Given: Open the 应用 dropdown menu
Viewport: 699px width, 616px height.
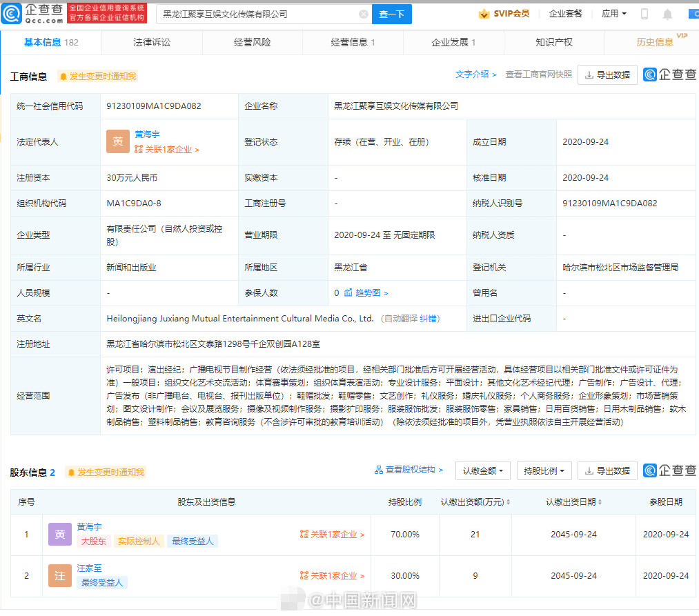Looking at the screenshot, I should click(x=614, y=14).
